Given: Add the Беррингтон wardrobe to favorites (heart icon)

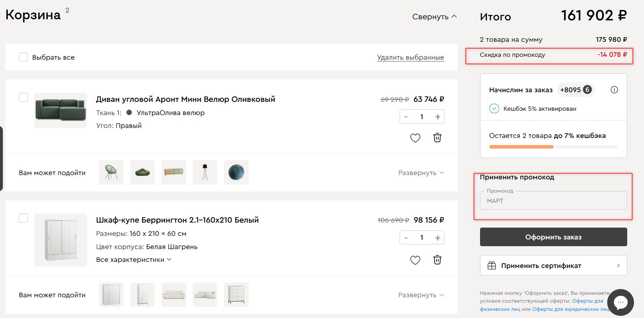Looking at the screenshot, I should (x=415, y=260).
